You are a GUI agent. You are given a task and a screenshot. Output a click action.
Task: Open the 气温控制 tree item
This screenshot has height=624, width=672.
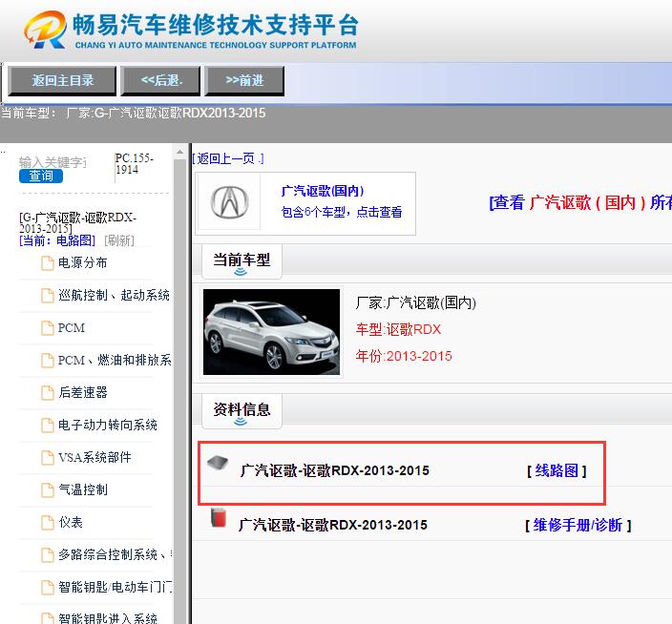83,489
